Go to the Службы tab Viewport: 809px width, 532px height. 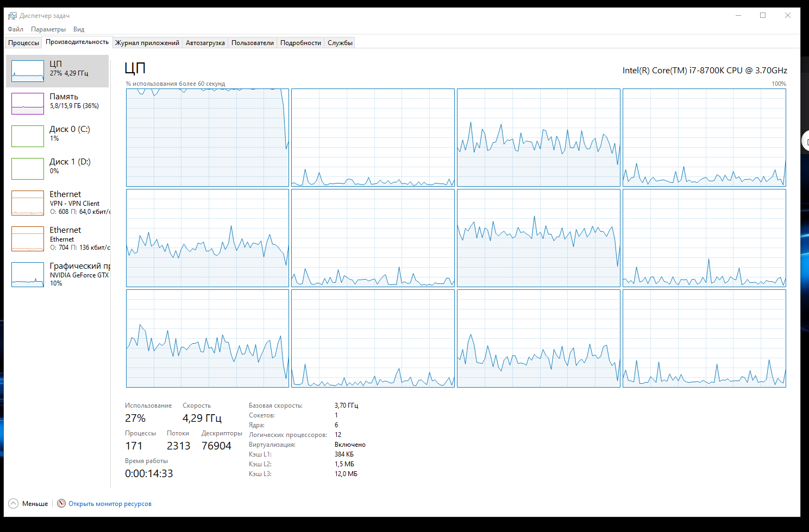click(x=340, y=43)
